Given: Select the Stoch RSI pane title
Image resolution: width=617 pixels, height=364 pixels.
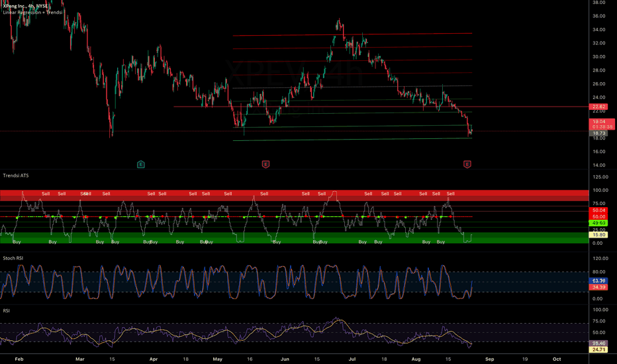Looking at the screenshot, I should click(x=13, y=258).
